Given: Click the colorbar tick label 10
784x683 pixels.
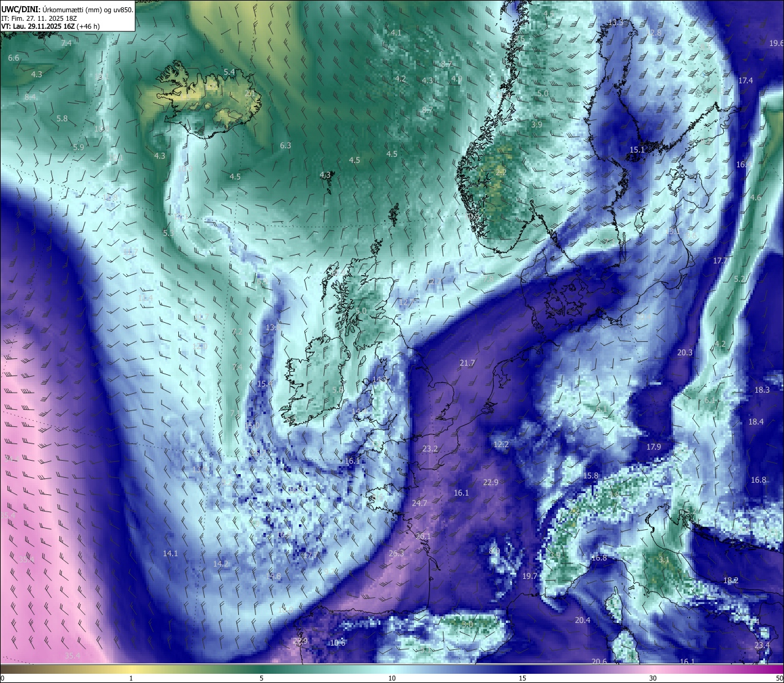Looking at the screenshot, I should click(x=391, y=678).
